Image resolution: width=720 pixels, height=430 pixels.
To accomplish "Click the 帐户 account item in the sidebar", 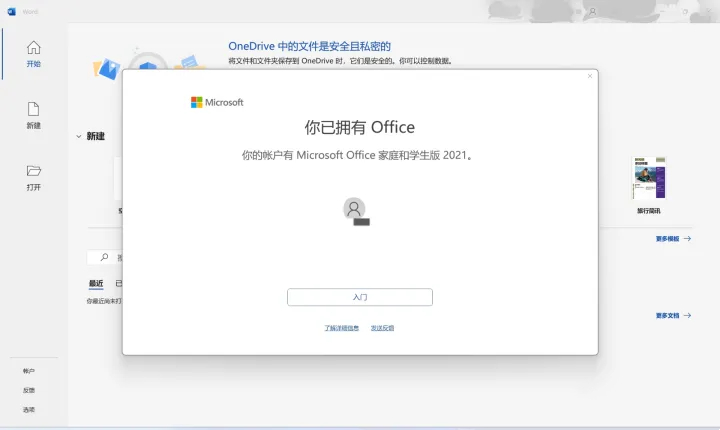I will coord(29,371).
